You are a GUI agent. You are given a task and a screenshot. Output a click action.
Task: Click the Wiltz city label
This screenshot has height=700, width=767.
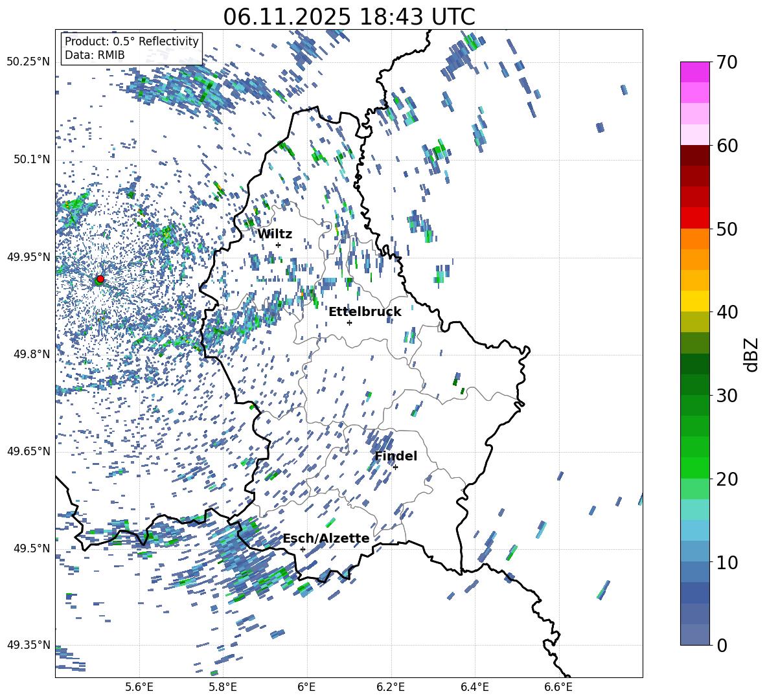coord(275,234)
